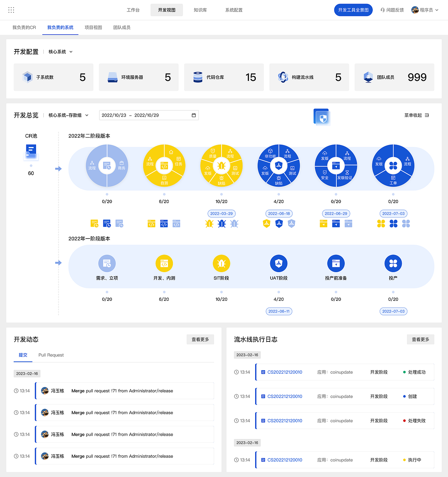This screenshot has width=448, height=477.
Task: Click the 2022/10/23 – 2022/10/29 date range field
Action: [x=149, y=115]
